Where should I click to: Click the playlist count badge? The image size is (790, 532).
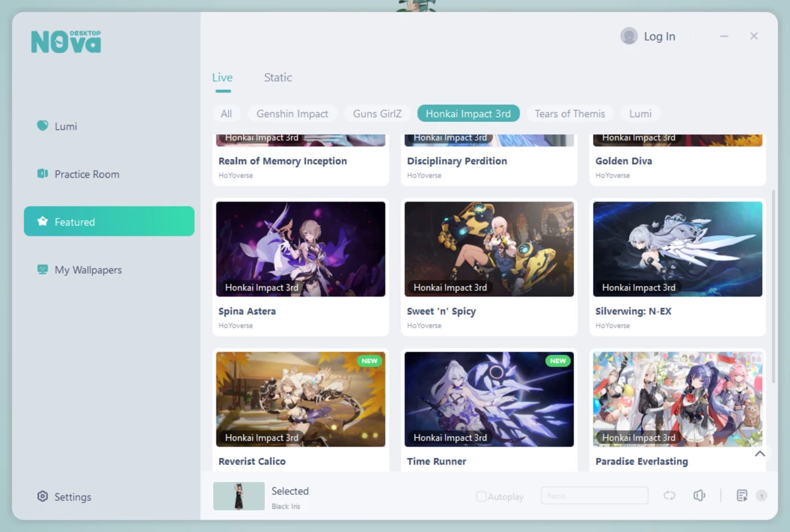[x=761, y=496]
